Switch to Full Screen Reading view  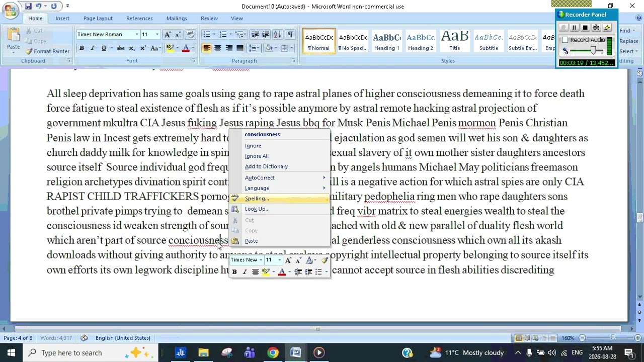pyautogui.click(x=527, y=338)
